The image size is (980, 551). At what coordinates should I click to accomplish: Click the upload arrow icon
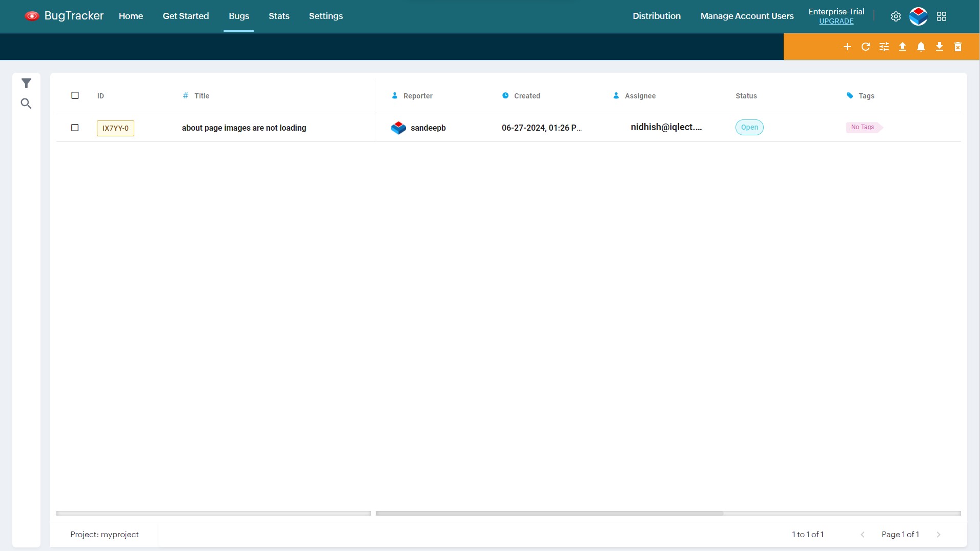tap(903, 47)
